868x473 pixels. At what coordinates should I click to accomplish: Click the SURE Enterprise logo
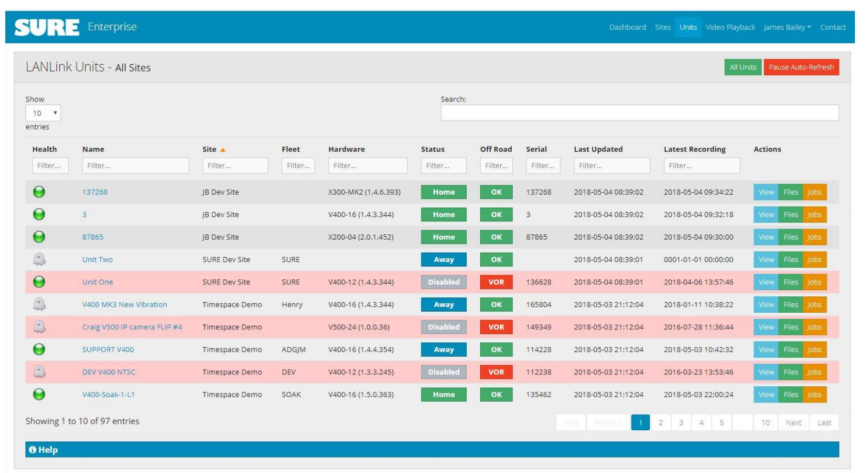click(75, 27)
